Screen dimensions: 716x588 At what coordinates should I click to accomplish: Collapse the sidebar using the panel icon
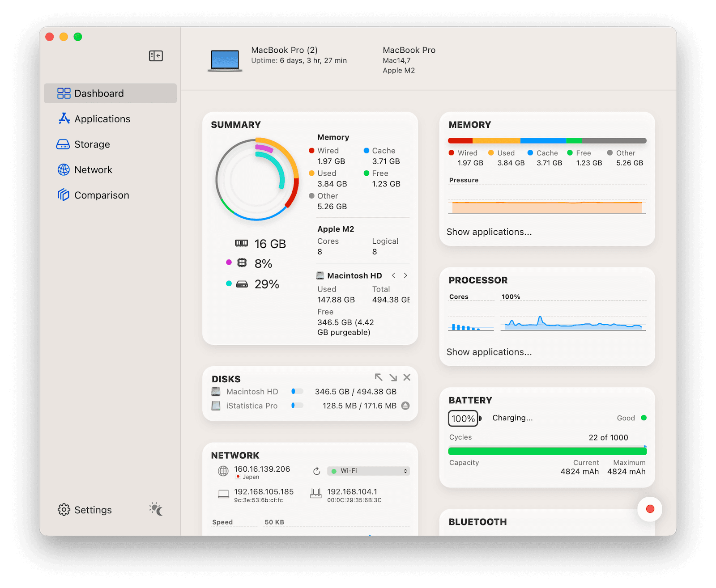pyautogui.click(x=156, y=55)
